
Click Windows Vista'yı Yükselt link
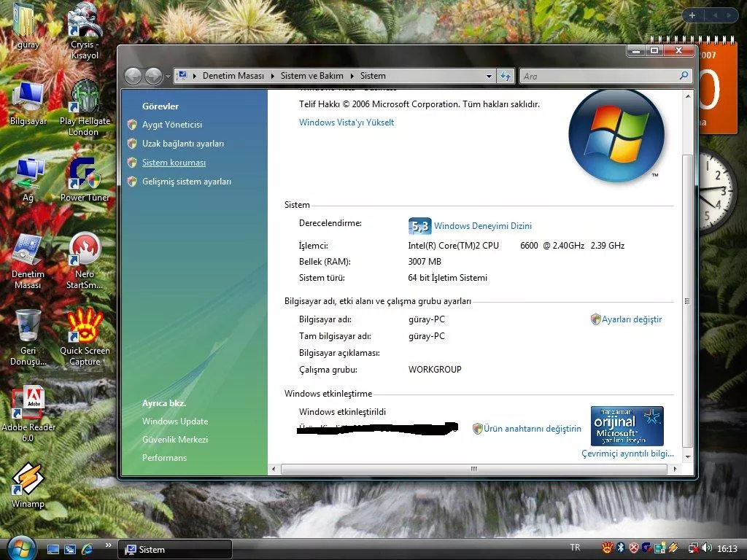pyautogui.click(x=347, y=122)
